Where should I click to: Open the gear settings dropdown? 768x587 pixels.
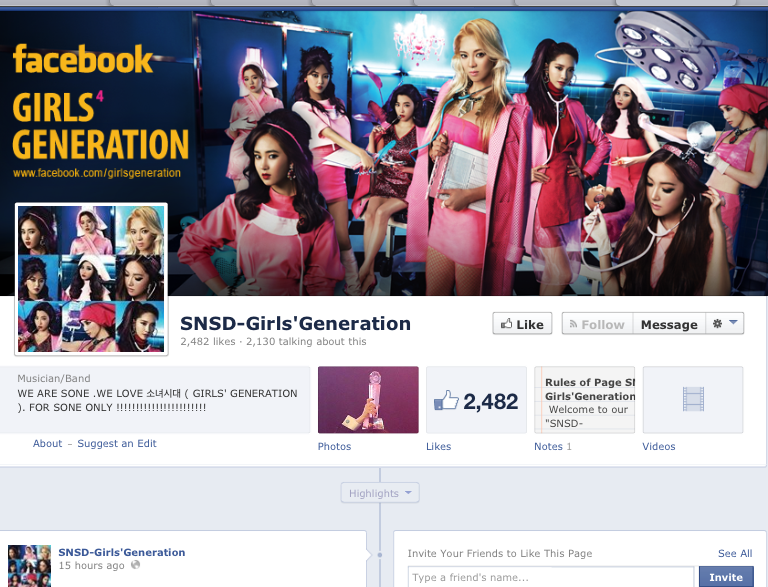point(725,323)
